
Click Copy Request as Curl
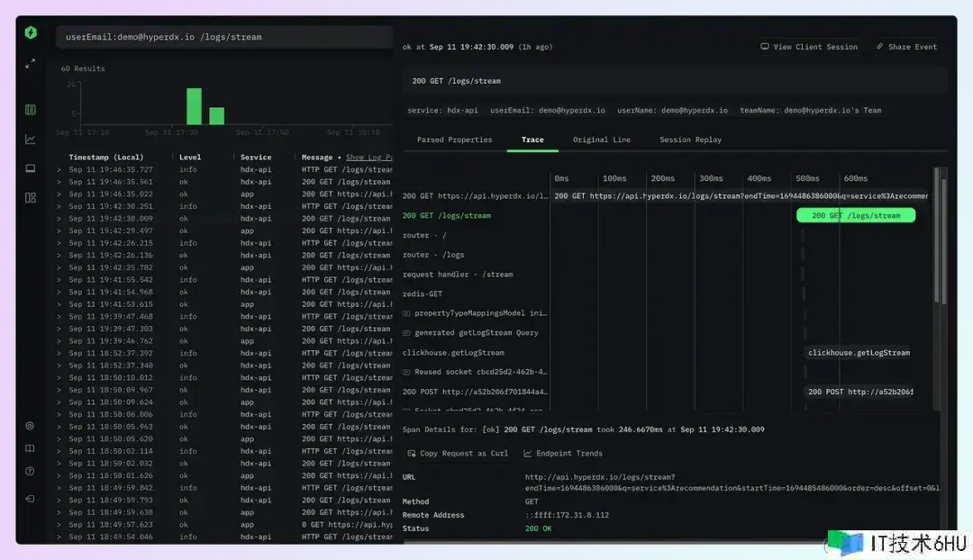click(x=458, y=454)
